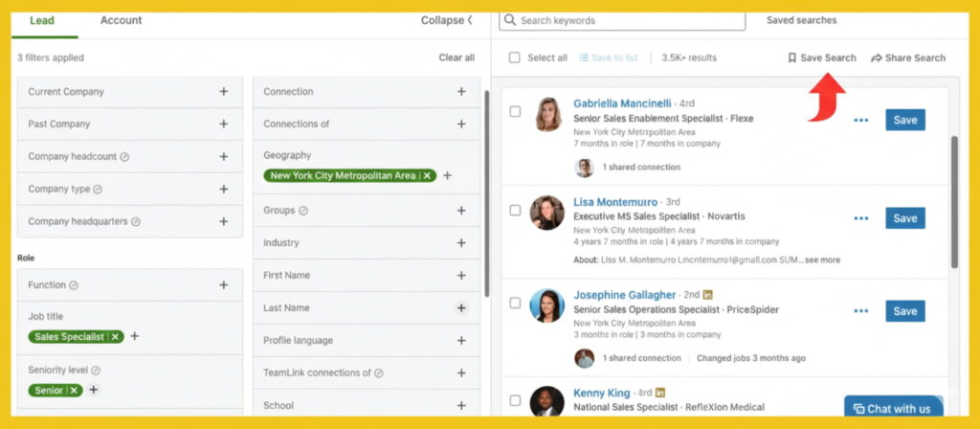980x429 pixels.
Task: Open more options for Lisa Montemurro
Action: [x=860, y=218]
